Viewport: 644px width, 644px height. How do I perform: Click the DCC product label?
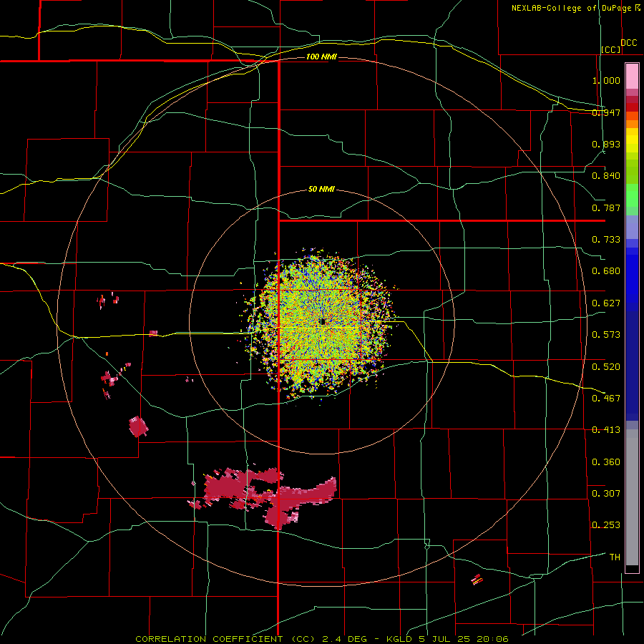[629, 43]
